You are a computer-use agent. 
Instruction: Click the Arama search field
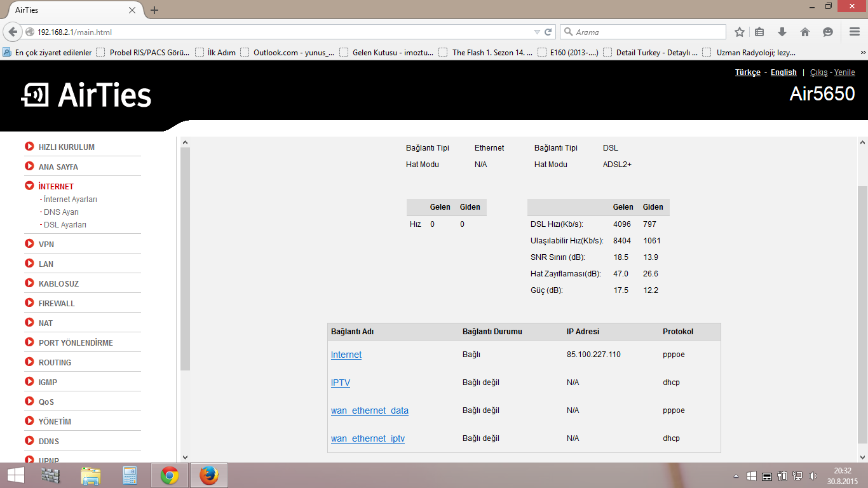pos(645,32)
